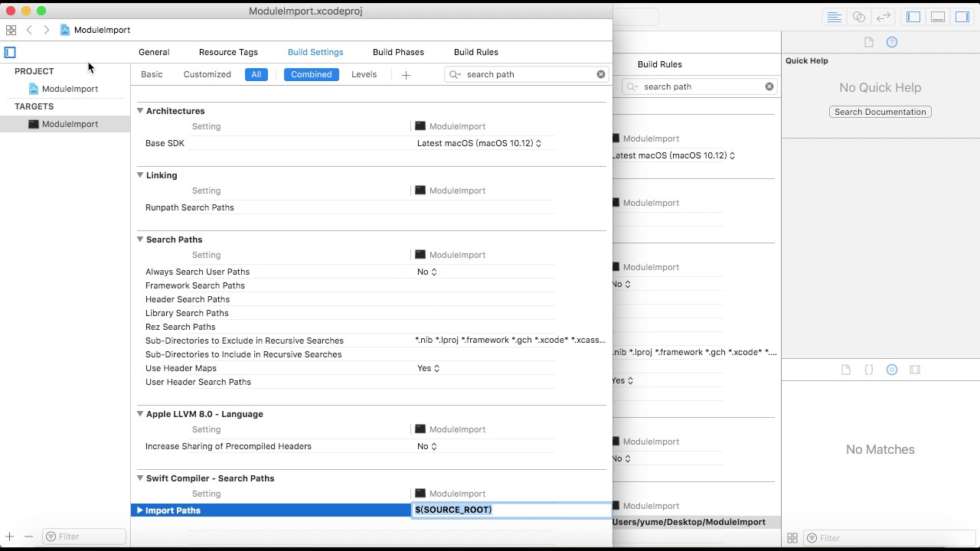
Task: Open the Build Phases tab
Action: (x=398, y=52)
